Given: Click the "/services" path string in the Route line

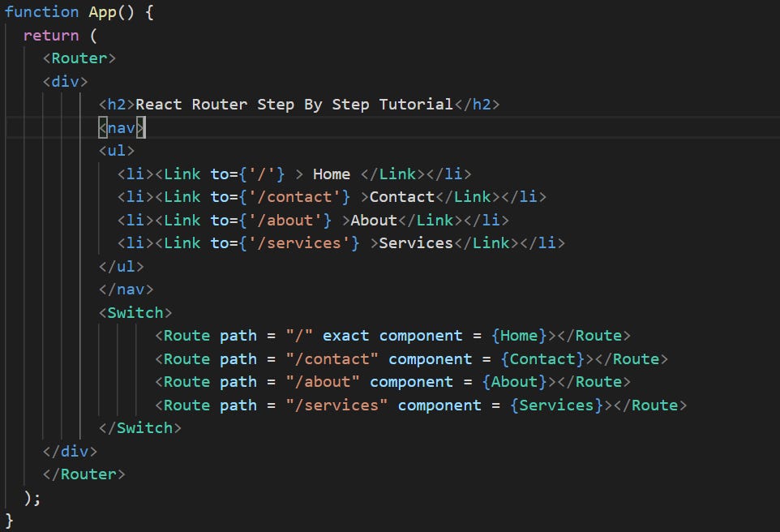Looking at the screenshot, I should (336, 405).
